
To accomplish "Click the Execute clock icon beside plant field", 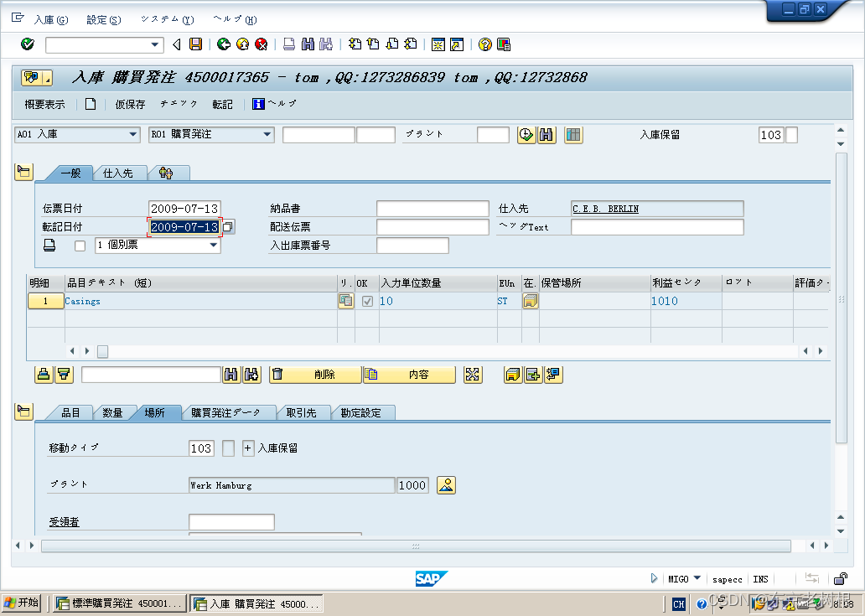I will (x=526, y=135).
